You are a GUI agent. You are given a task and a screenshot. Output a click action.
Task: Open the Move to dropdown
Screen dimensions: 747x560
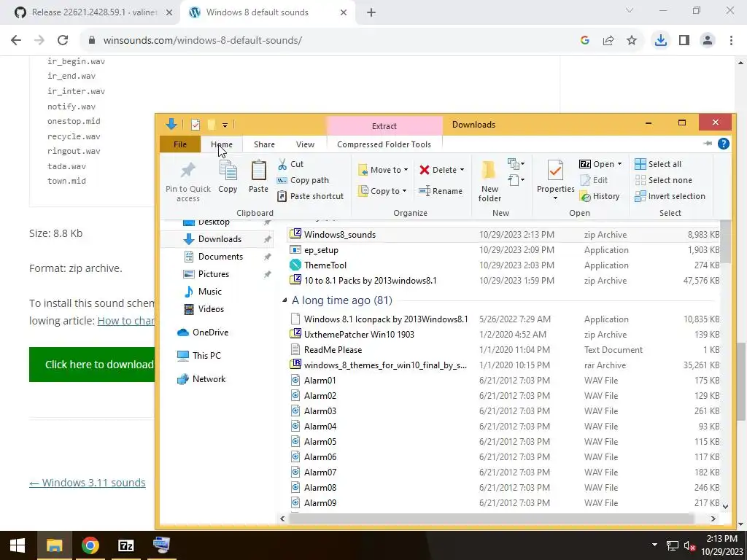point(383,170)
